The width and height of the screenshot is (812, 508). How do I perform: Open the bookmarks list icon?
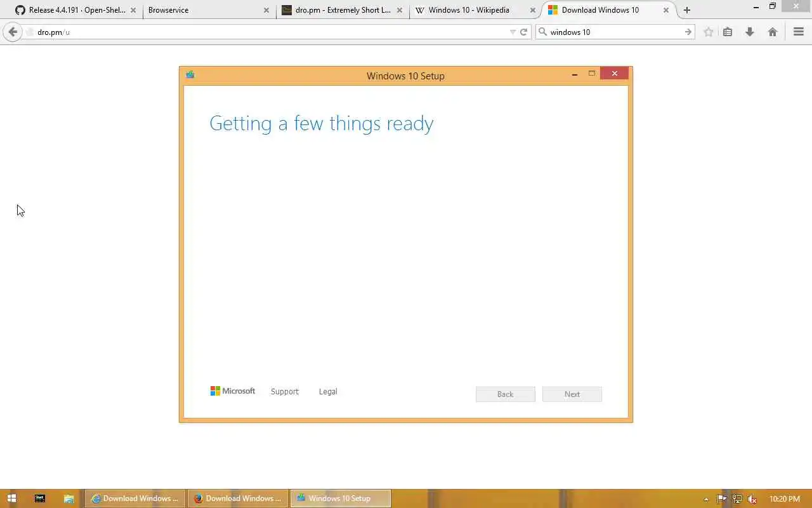click(728, 32)
